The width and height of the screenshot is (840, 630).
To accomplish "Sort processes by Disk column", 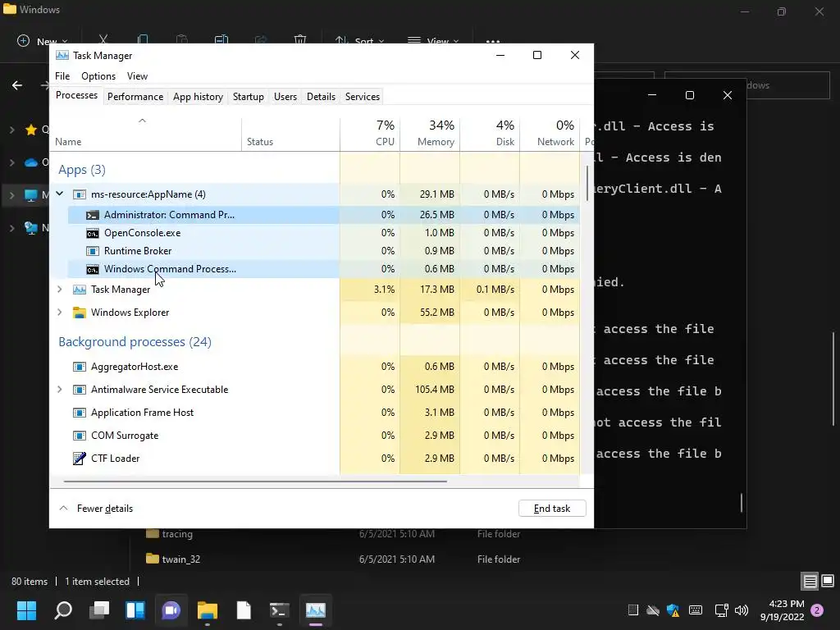I will (x=491, y=133).
